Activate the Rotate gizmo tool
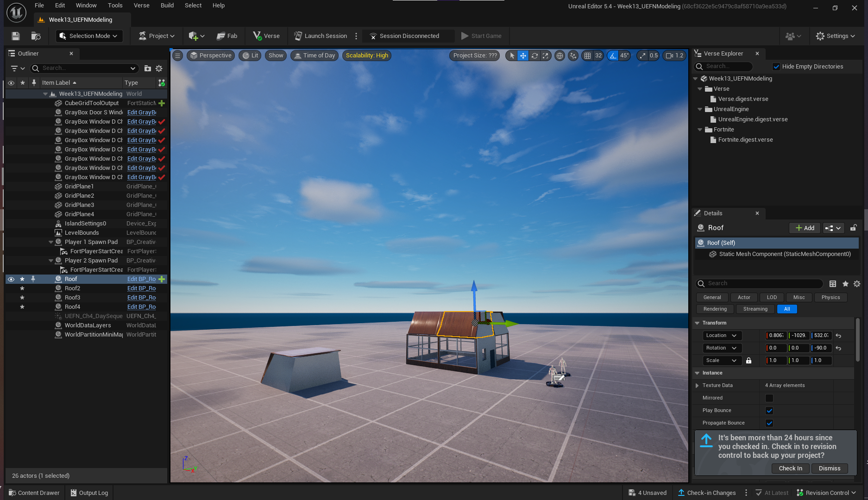Screen dimensions: 868x500 tap(535, 56)
